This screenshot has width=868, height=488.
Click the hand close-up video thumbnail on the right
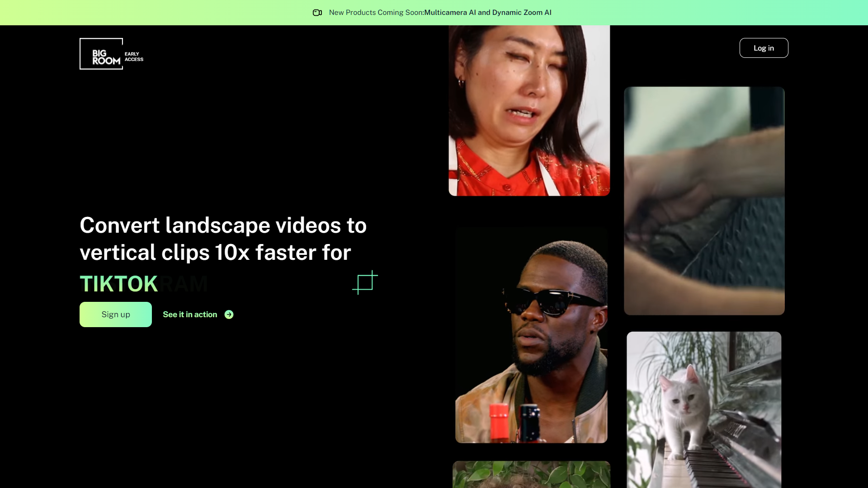704,201
